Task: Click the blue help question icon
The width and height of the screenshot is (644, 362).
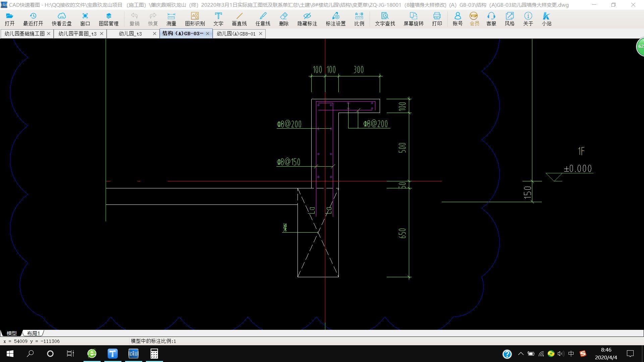Action: [x=507, y=354]
